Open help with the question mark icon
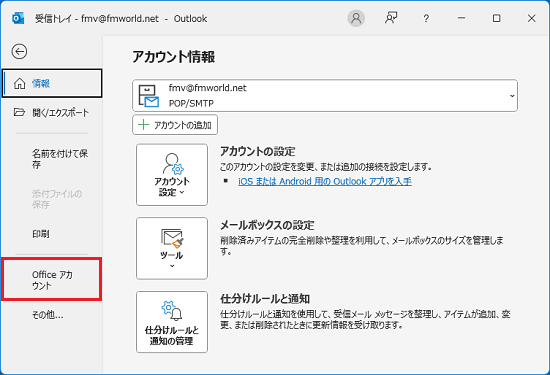Viewport: 550px width, 375px height. pos(426,18)
